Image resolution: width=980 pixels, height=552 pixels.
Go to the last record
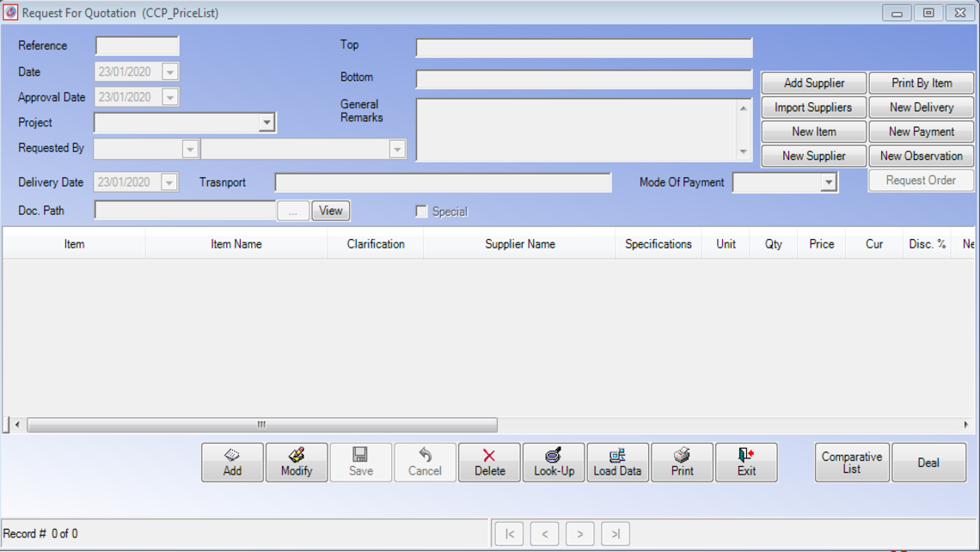(616, 534)
